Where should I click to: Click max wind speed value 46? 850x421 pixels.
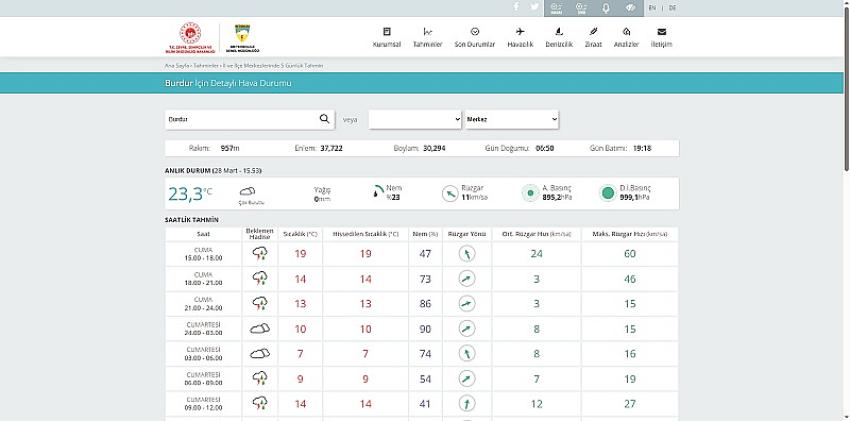click(629, 279)
